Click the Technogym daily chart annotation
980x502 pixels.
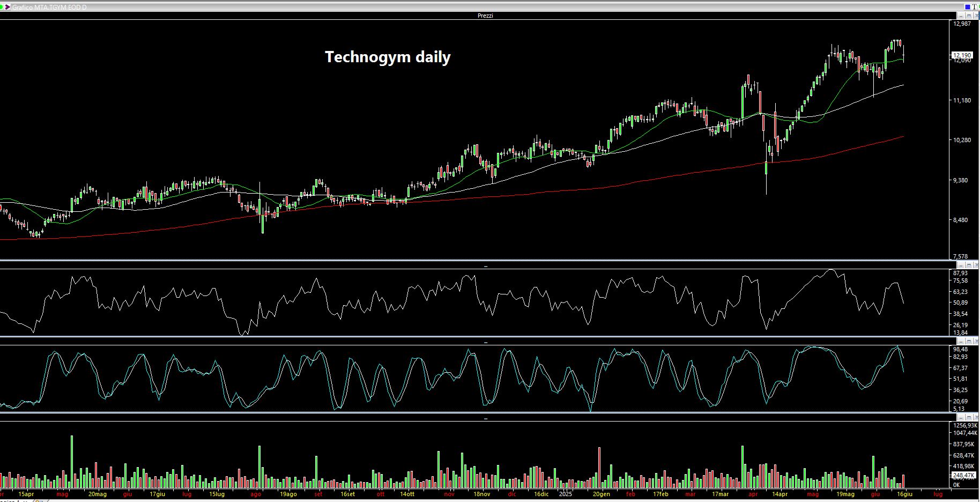point(388,57)
